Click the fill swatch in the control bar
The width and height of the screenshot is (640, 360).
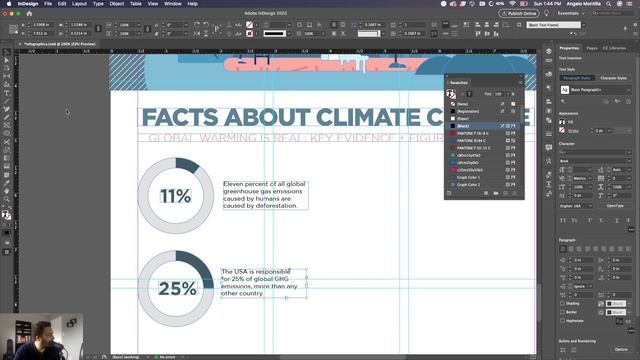click(249, 25)
